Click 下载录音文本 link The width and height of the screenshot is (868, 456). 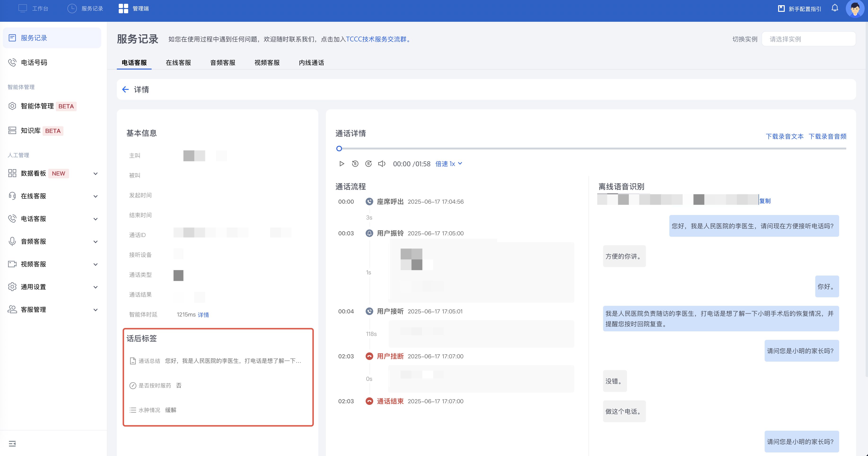click(x=785, y=136)
